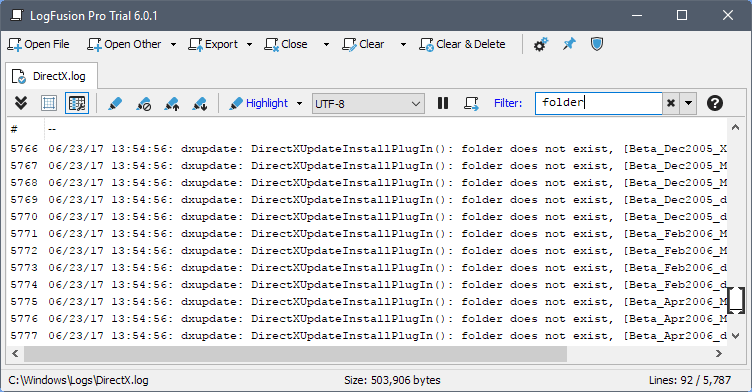Click the Lines 92 / 5,787 status
This screenshot has width=752, height=392.
pos(690,380)
